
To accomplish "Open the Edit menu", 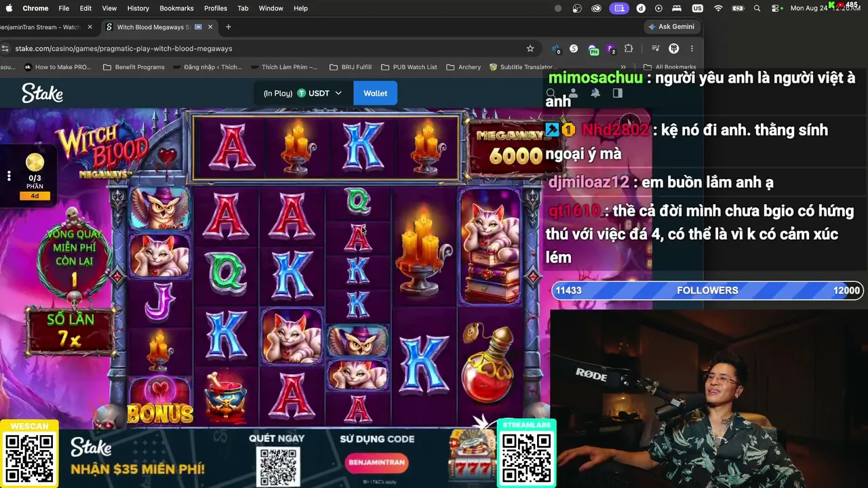I will 85,8.
